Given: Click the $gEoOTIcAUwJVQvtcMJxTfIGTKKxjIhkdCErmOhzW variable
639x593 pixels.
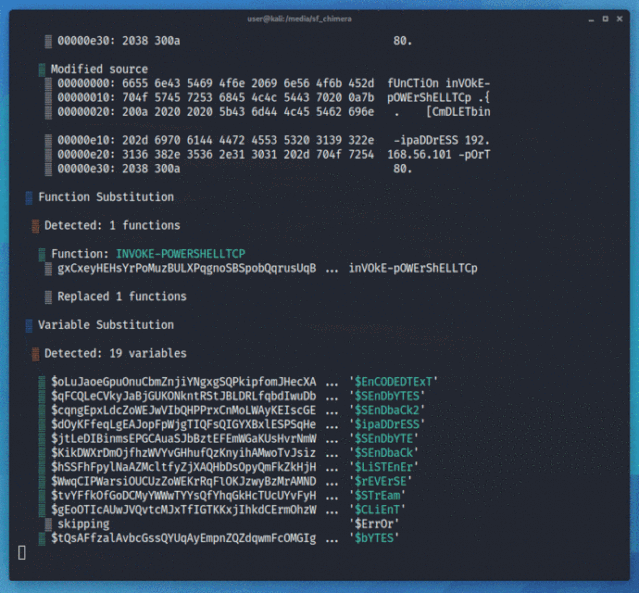Looking at the screenshot, I should point(183,510).
